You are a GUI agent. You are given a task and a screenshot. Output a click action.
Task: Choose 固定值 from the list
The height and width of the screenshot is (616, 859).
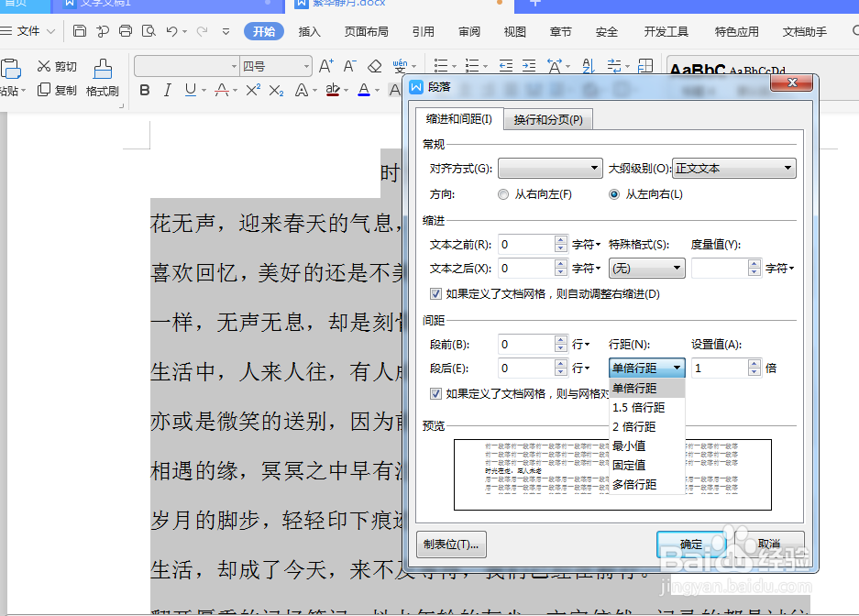pyautogui.click(x=647, y=465)
